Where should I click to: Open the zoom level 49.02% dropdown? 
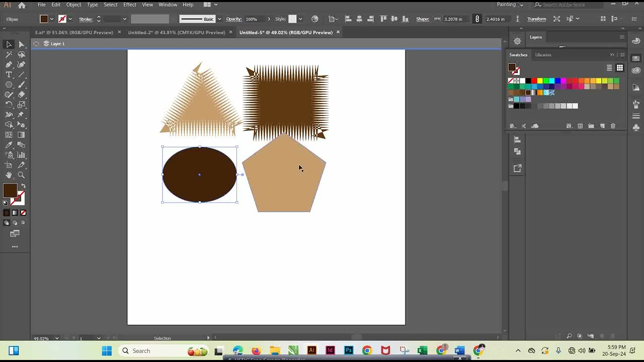[57, 338]
